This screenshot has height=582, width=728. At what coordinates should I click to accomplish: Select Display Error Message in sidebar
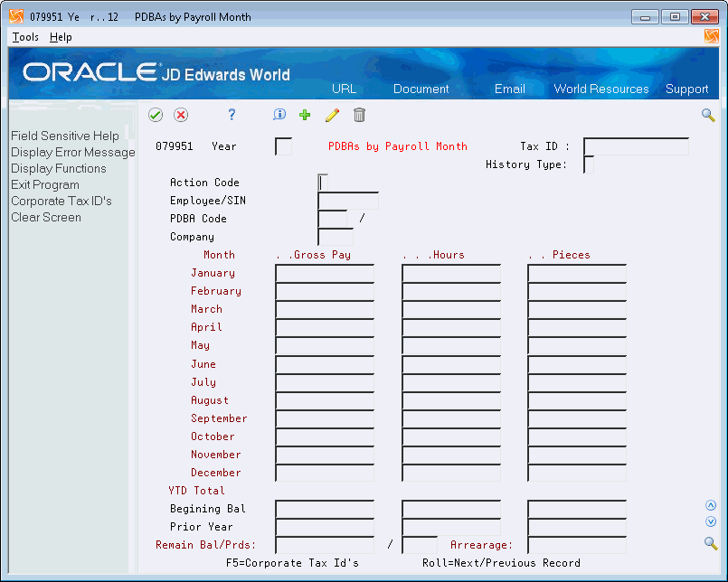[x=73, y=152]
